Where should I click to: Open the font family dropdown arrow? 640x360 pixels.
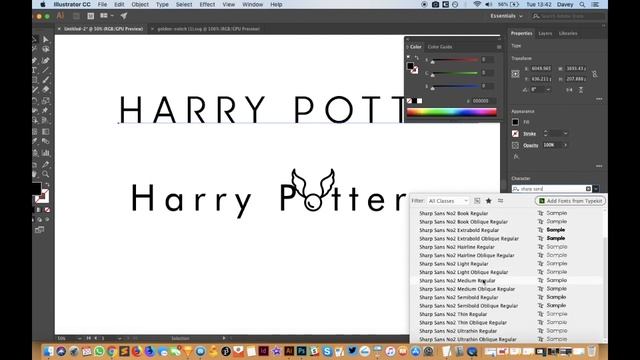coord(596,189)
